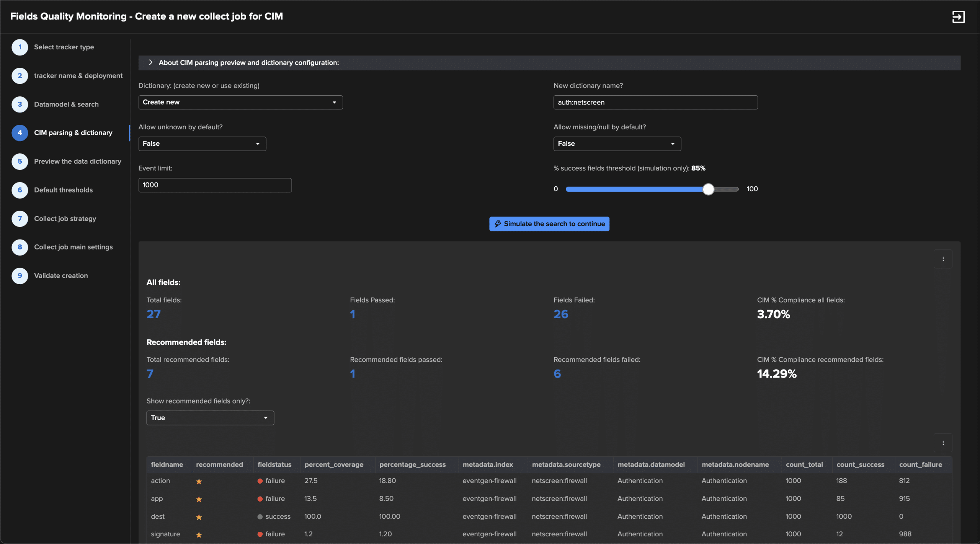This screenshot has width=980, height=544.
Task: Open the fields table three-dot menu
Action: (x=943, y=443)
